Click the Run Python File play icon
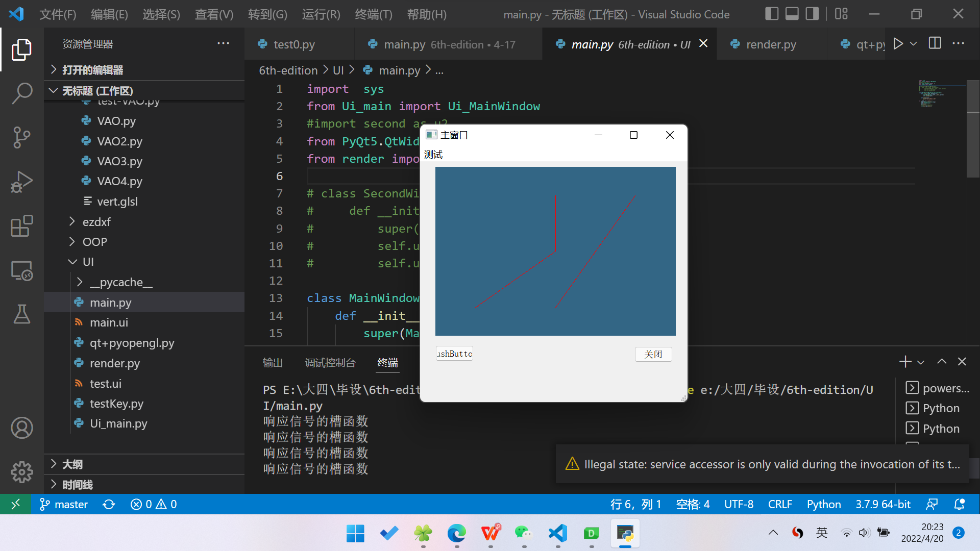 click(898, 44)
